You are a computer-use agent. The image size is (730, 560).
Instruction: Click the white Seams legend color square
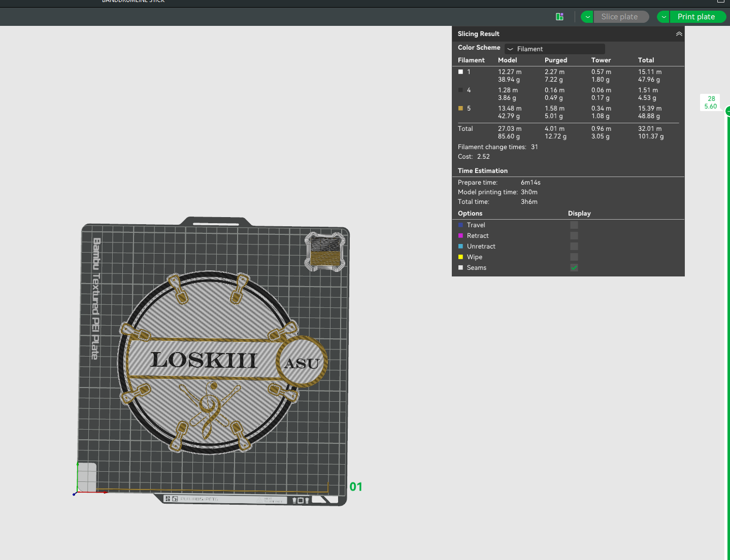(x=460, y=267)
